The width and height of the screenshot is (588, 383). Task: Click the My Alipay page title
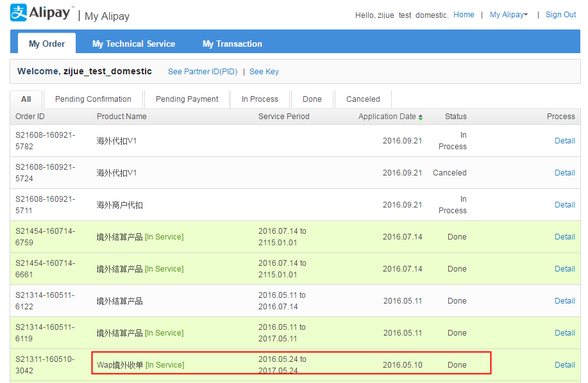(107, 16)
